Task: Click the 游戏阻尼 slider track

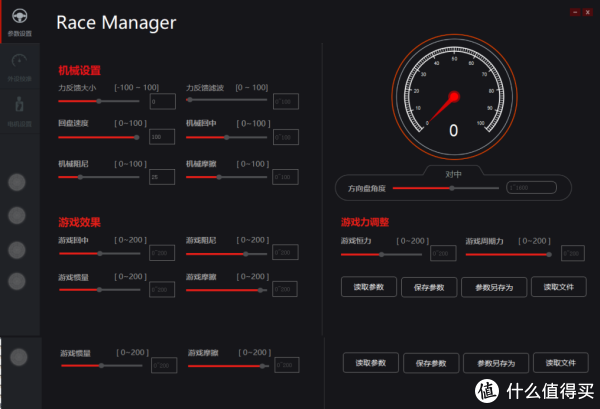Action: [x=226, y=254]
